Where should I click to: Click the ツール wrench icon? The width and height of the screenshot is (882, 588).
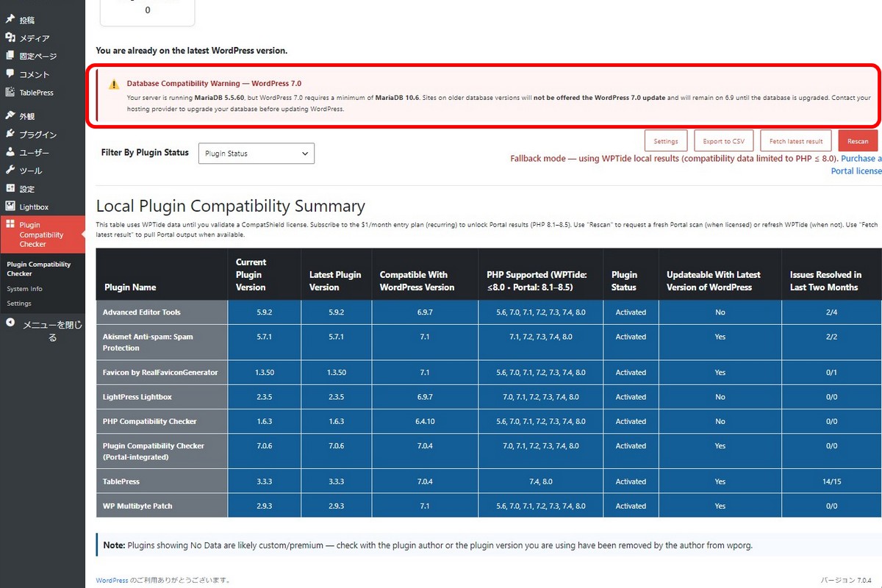[x=10, y=170]
